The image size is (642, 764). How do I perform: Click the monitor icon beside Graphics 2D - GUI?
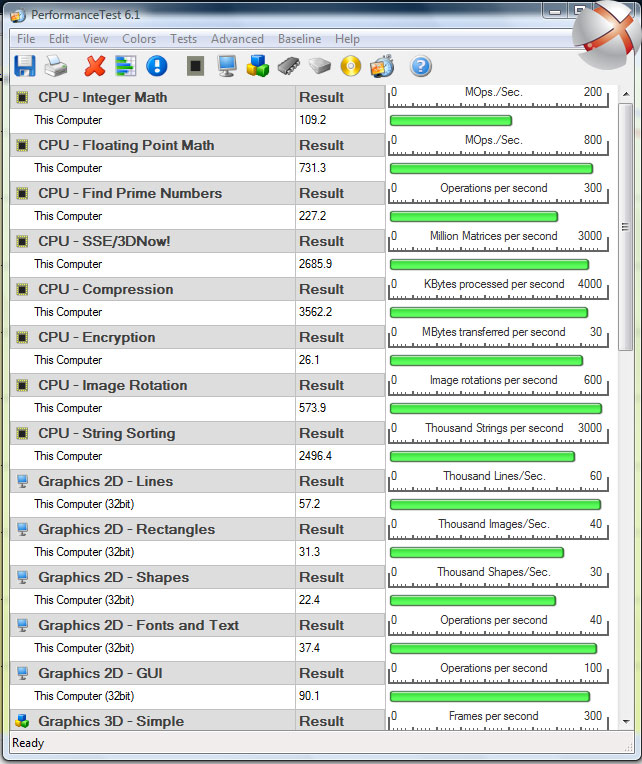22,673
